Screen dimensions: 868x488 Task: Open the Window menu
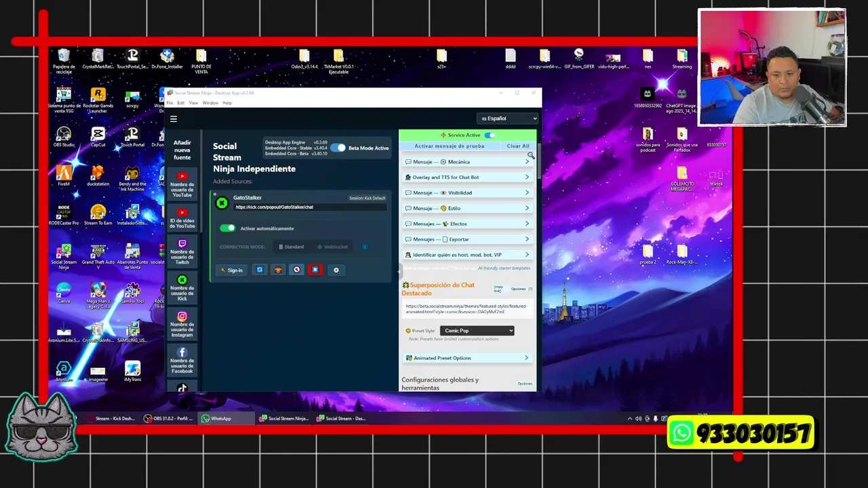coord(210,103)
